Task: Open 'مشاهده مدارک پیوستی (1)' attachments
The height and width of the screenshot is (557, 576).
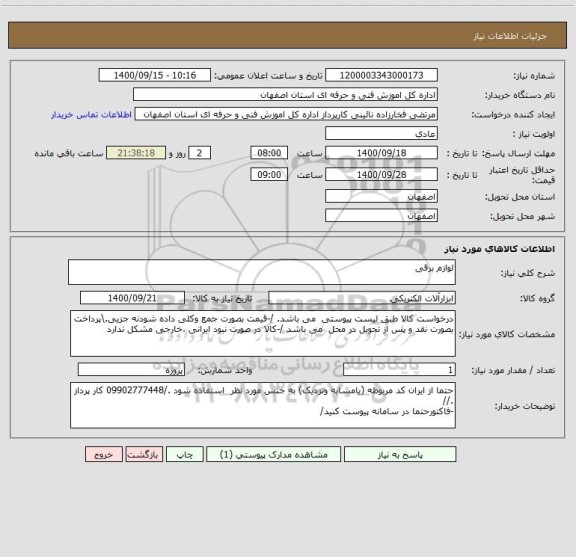Action: [274, 454]
